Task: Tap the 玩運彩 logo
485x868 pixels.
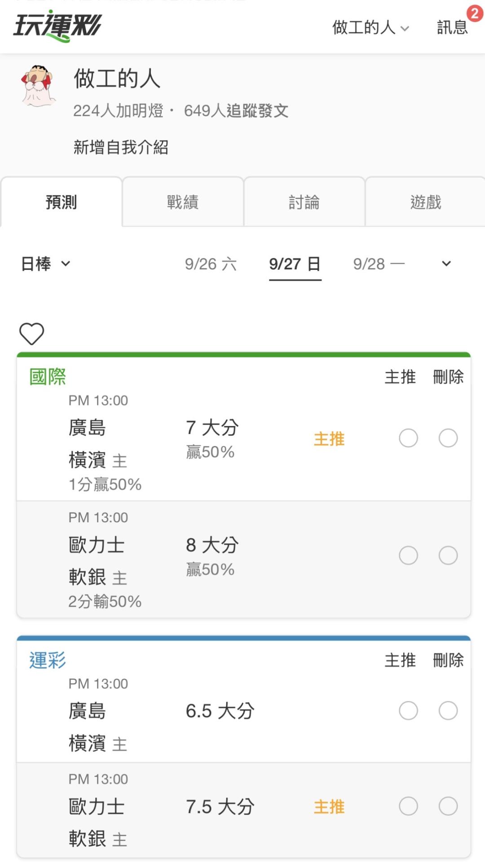Action: 57,26
